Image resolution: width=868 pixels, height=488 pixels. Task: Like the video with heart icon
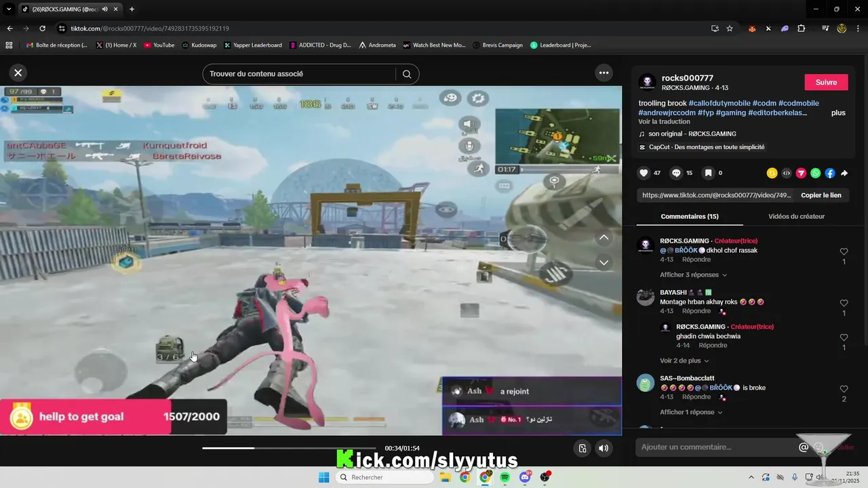point(644,173)
